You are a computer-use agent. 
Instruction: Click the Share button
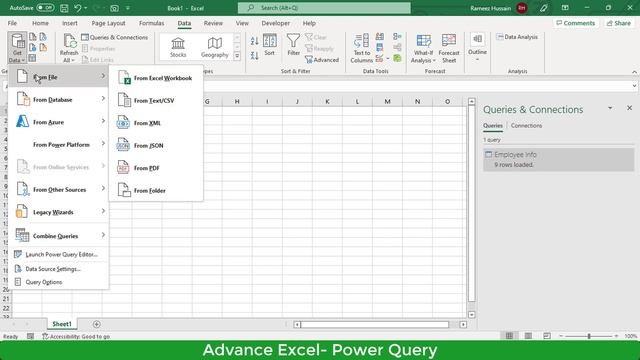point(618,23)
